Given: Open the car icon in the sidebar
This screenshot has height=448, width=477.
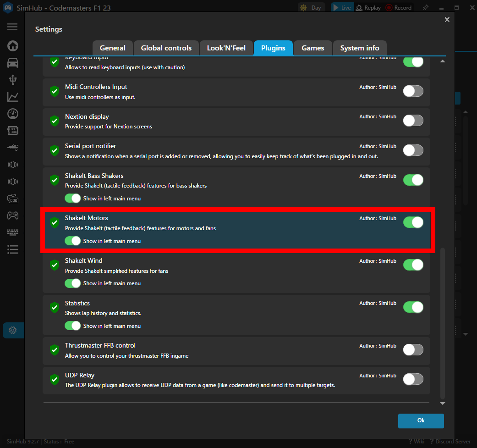Looking at the screenshot, I should pos(13,63).
